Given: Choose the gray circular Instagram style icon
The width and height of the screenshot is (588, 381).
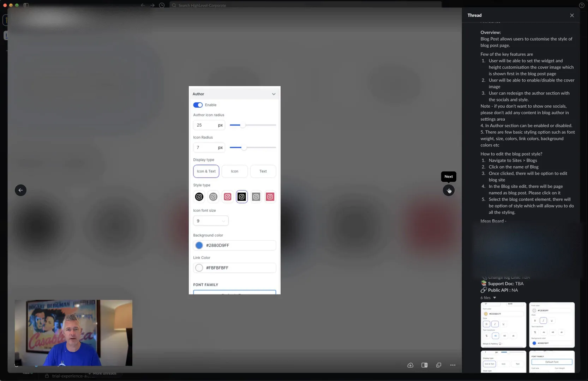Looking at the screenshot, I should (213, 197).
